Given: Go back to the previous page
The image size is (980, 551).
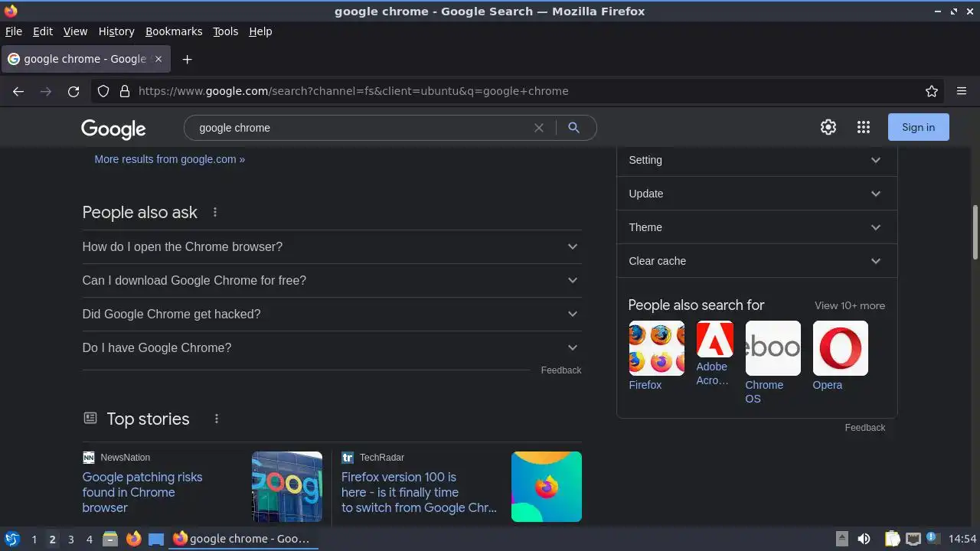Looking at the screenshot, I should 18,91.
